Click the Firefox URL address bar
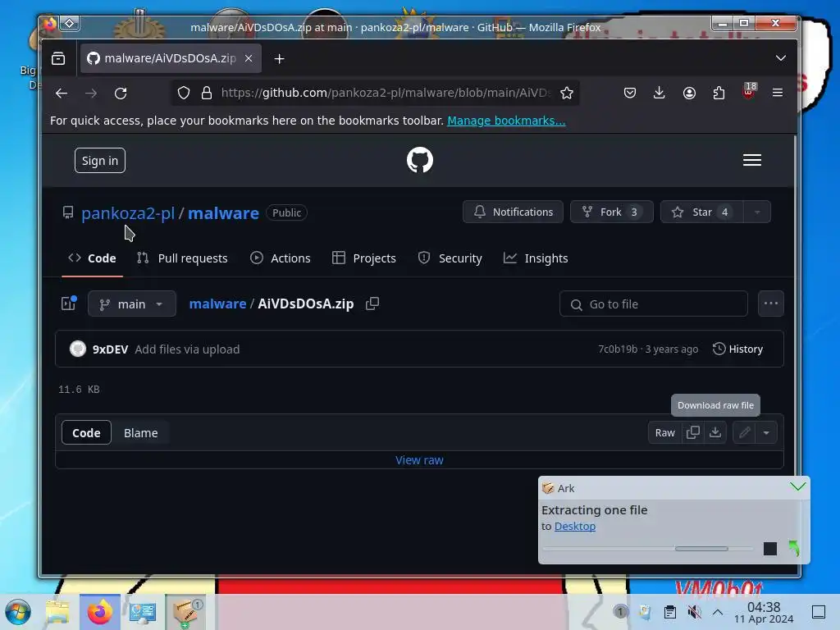This screenshot has height=630, width=840. 385,93
